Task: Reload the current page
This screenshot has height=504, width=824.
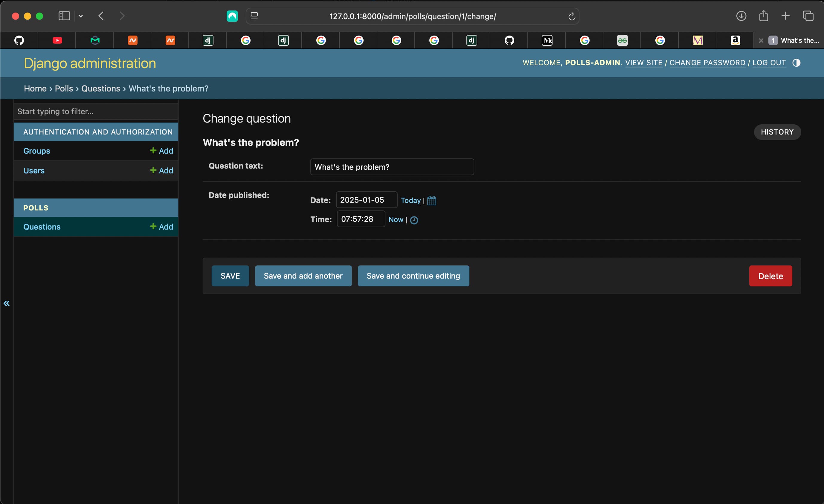Action: pyautogui.click(x=572, y=16)
